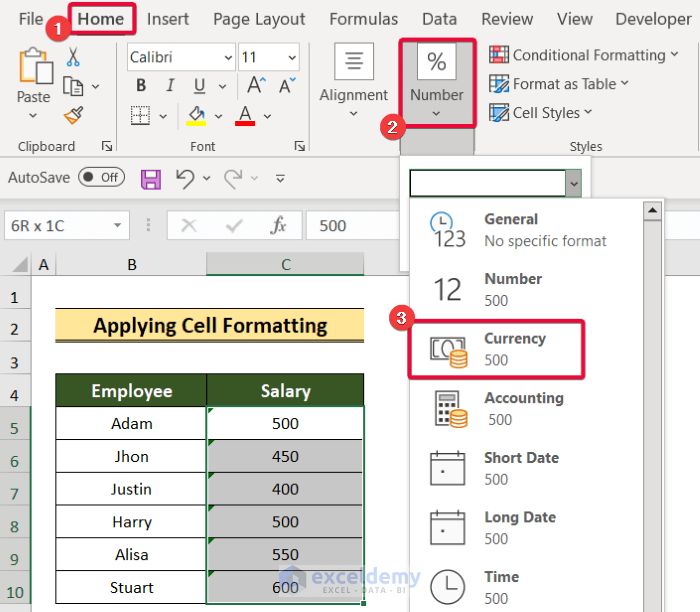The height and width of the screenshot is (612, 700).
Task: Click the Copy icon in Clipboard
Action: (73, 86)
